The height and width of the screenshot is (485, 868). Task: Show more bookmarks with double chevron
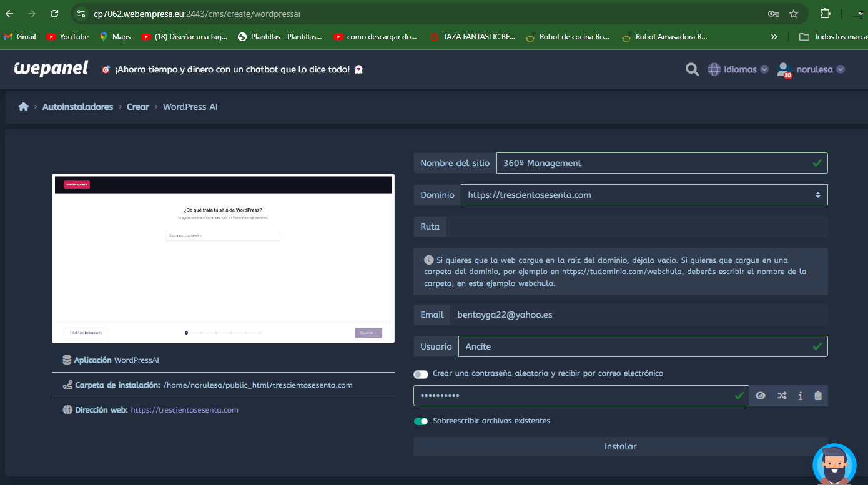click(x=774, y=37)
